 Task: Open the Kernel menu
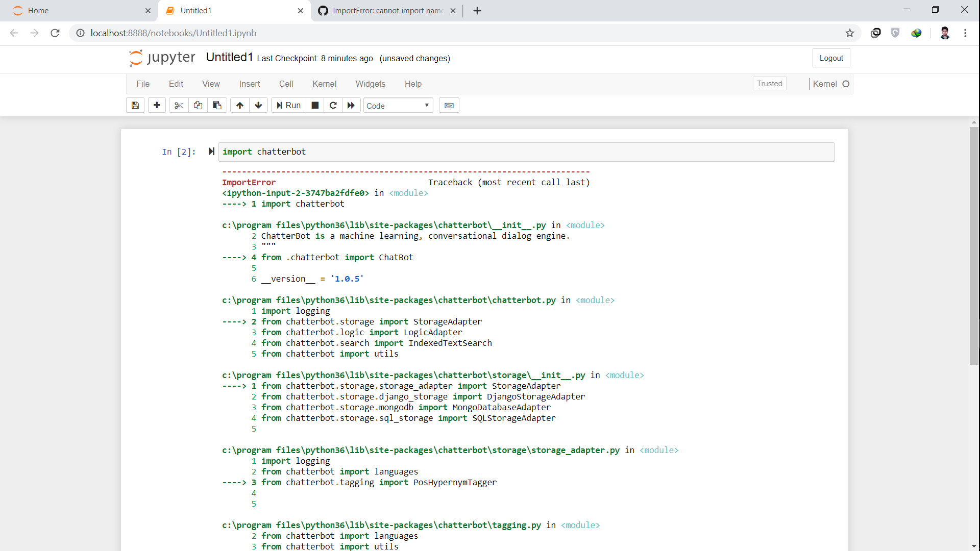324,84
